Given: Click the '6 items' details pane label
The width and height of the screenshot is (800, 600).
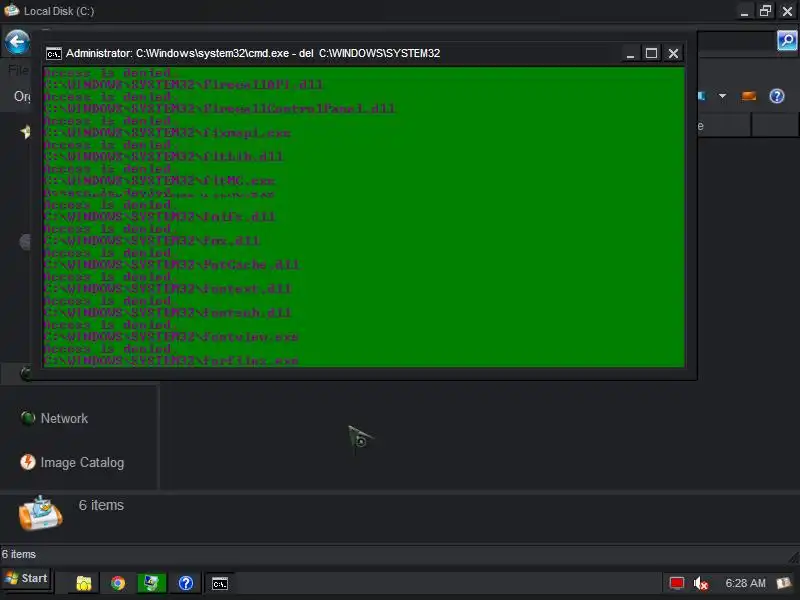Looking at the screenshot, I should pos(101,505).
